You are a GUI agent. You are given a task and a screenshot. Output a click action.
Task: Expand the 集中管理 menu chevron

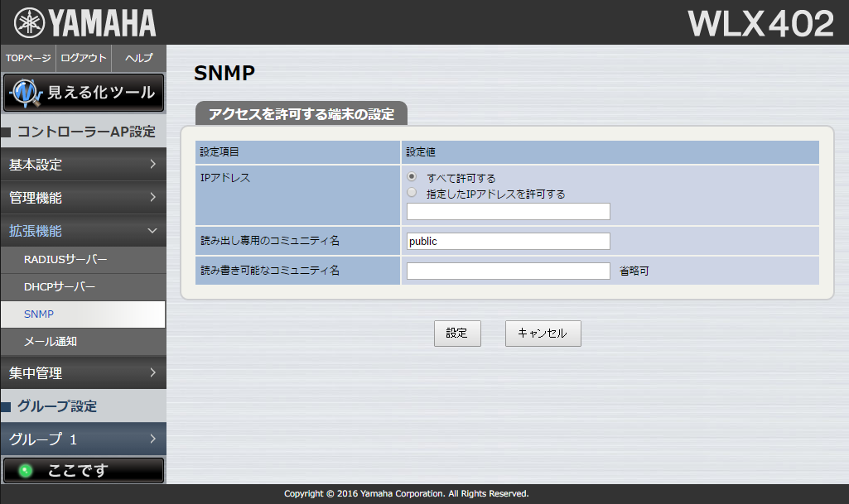click(152, 372)
